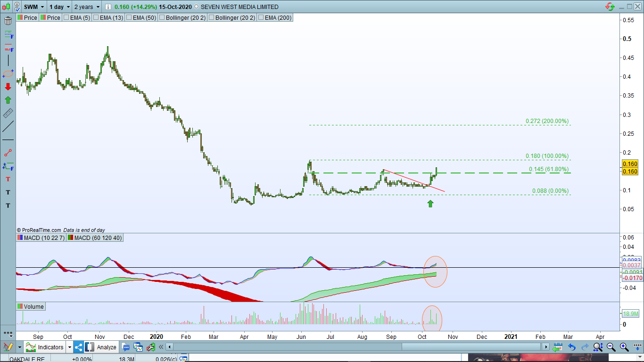This screenshot has width=644, height=362.
Task: Open the chart settings wrench icon
Action: [151, 347]
